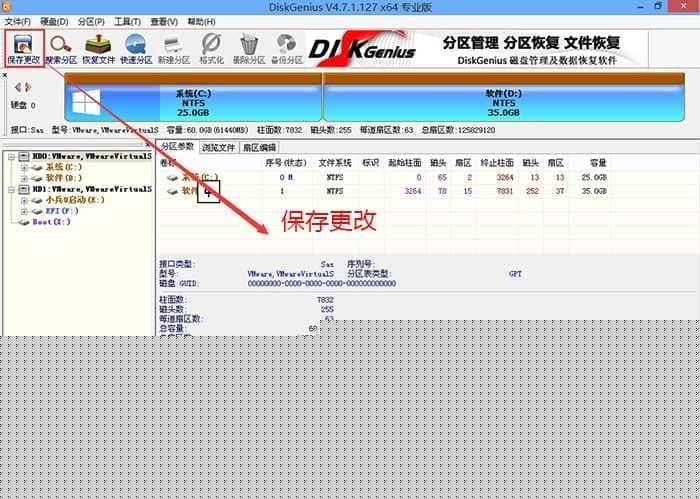Expand 小兵U启动(E:) node in tree
Screen dimensions: 700x499
tap(25, 200)
